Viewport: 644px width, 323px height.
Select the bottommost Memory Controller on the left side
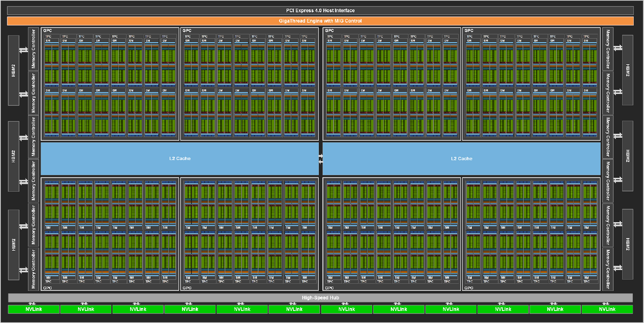33,269
